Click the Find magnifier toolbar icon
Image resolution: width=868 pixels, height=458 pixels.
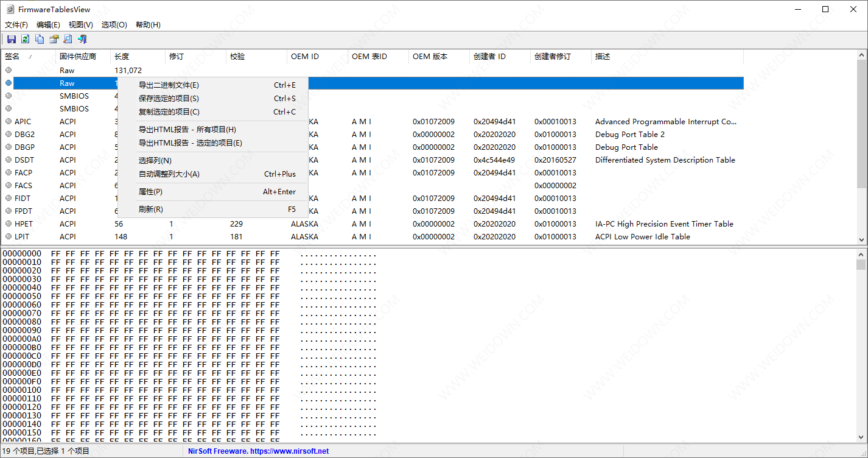pyautogui.click(x=68, y=39)
